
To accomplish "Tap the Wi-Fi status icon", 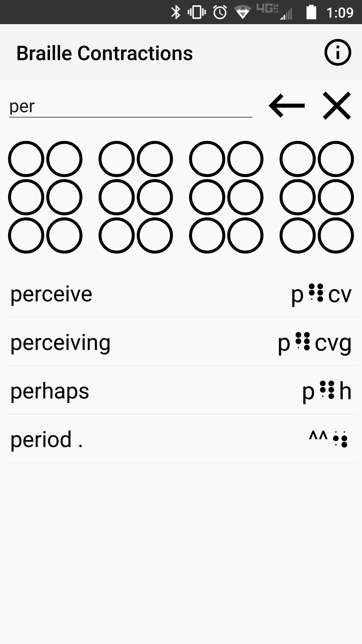I will point(242,12).
